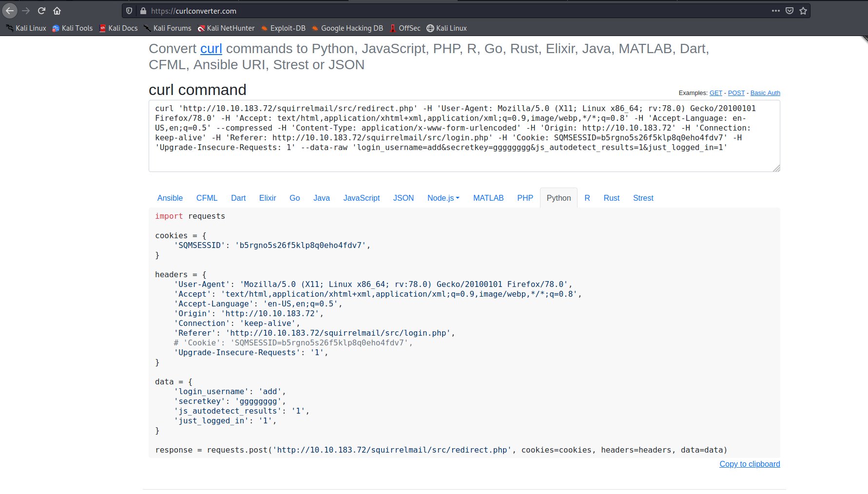
Task: Load the Basic Auth example
Action: point(765,93)
